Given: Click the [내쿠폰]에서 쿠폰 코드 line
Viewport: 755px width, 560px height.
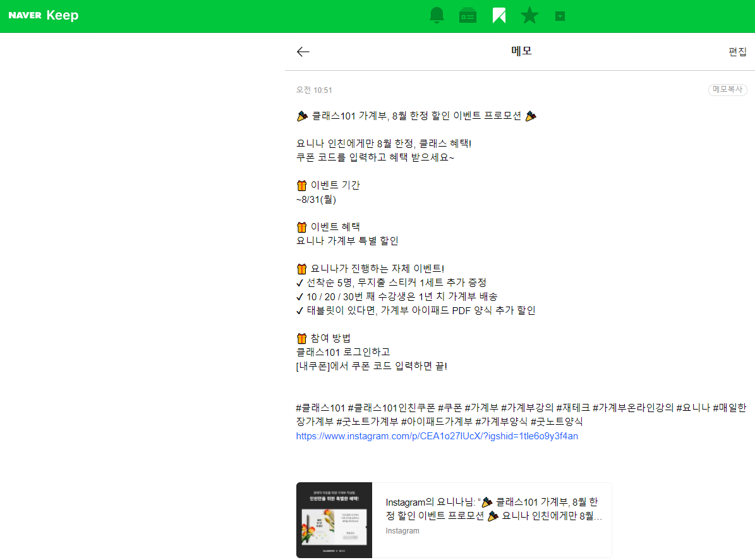Looking at the screenshot, I should click(371, 366).
